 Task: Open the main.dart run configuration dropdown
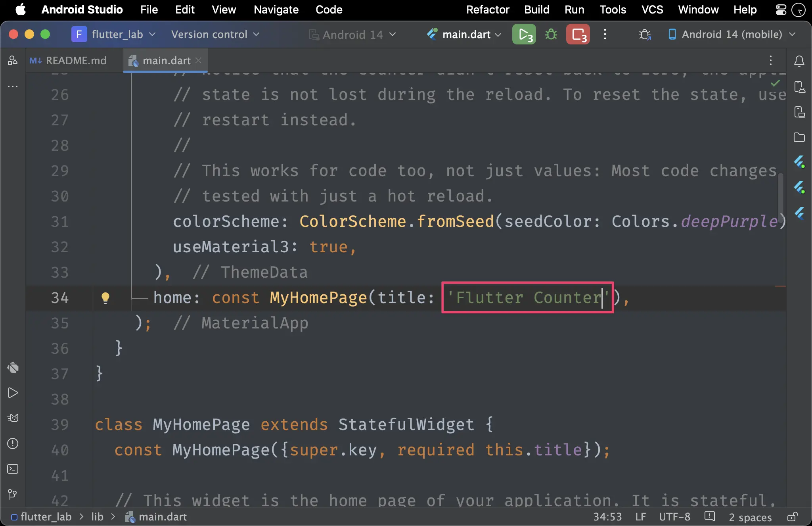pyautogui.click(x=464, y=35)
